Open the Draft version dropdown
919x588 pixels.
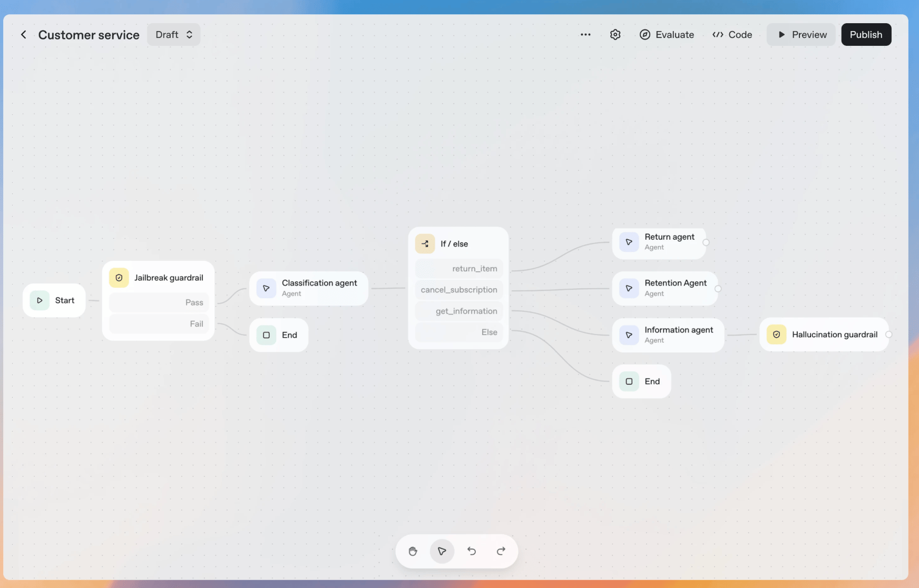pyautogui.click(x=174, y=35)
